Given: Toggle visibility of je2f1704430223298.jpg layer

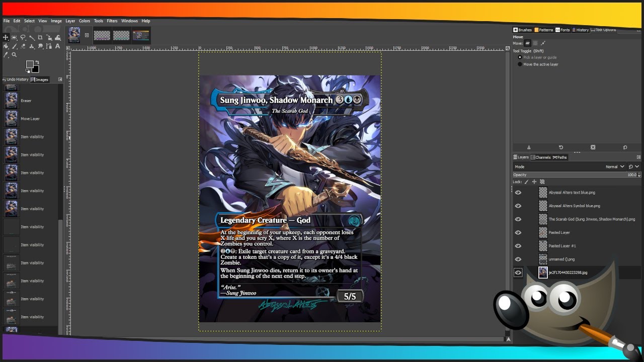Looking at the screenshot, I should (518, 273).
